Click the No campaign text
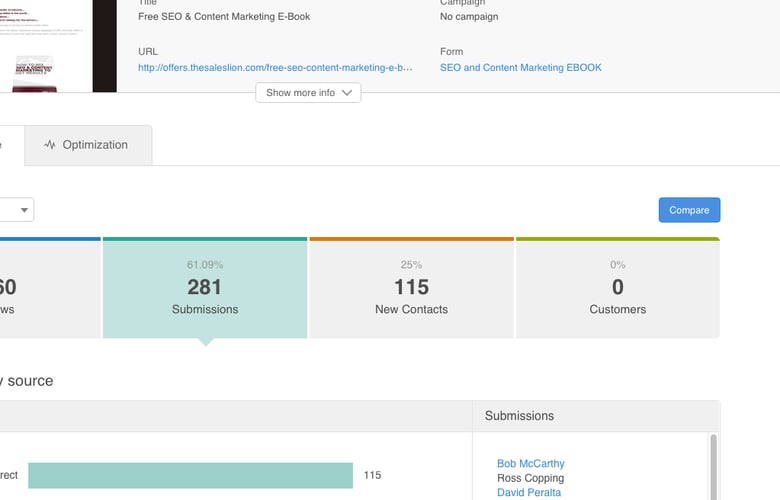 [x=469, y=16]
